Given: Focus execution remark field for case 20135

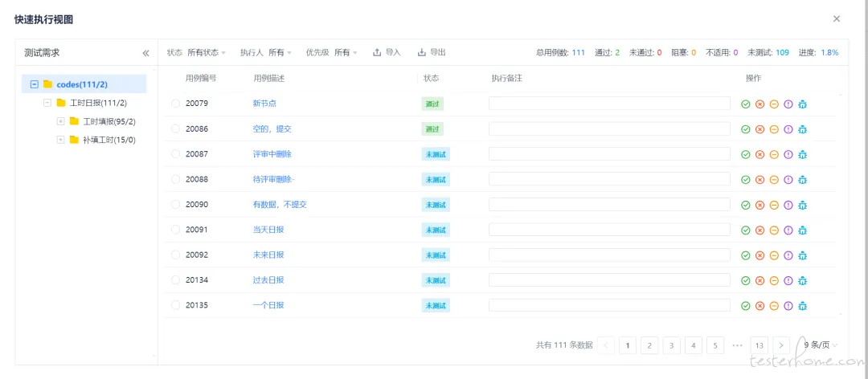Looking at the screenshot, I should (x=609, y=305).
